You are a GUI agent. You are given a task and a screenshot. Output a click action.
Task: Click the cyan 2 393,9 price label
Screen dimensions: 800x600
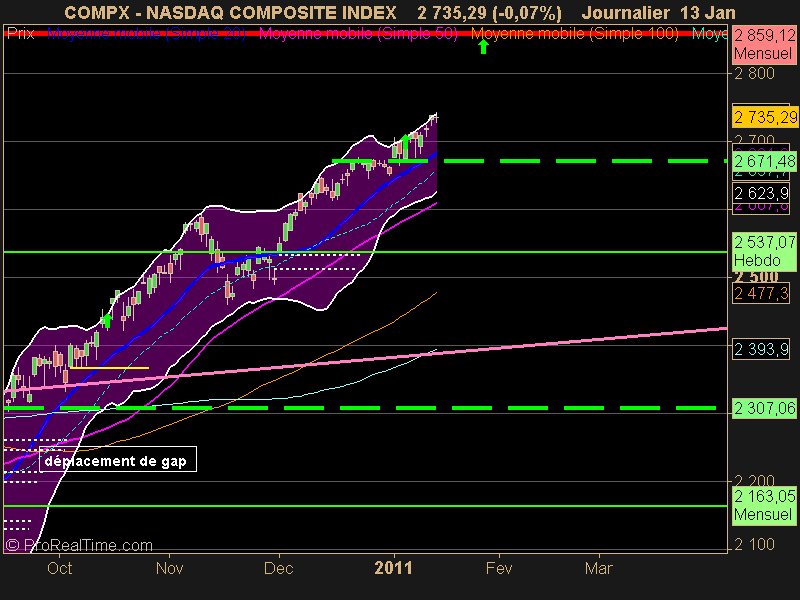click(x=761, y=349)
